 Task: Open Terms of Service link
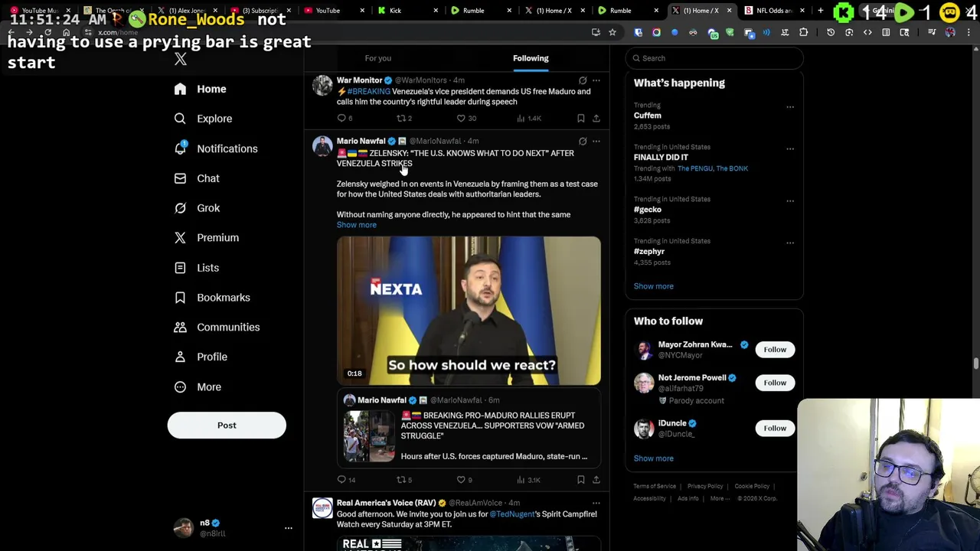click(x=654, y=487)
